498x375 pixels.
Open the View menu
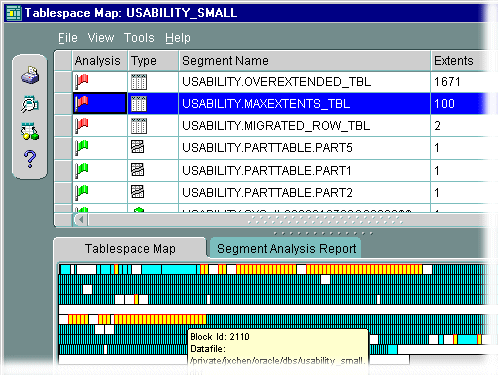[101, 38]
